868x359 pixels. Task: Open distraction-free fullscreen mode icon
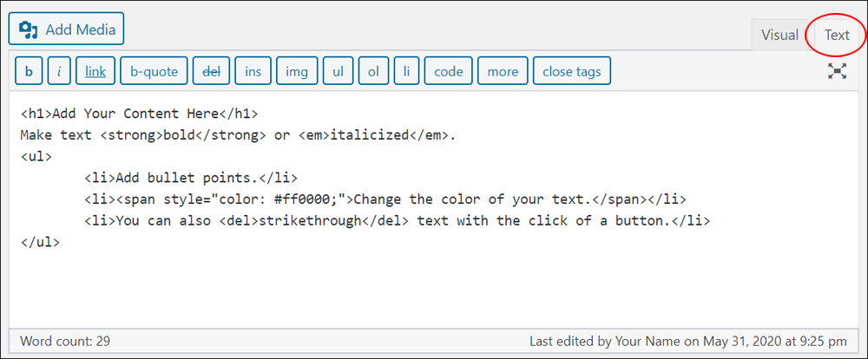pos(837,71)
